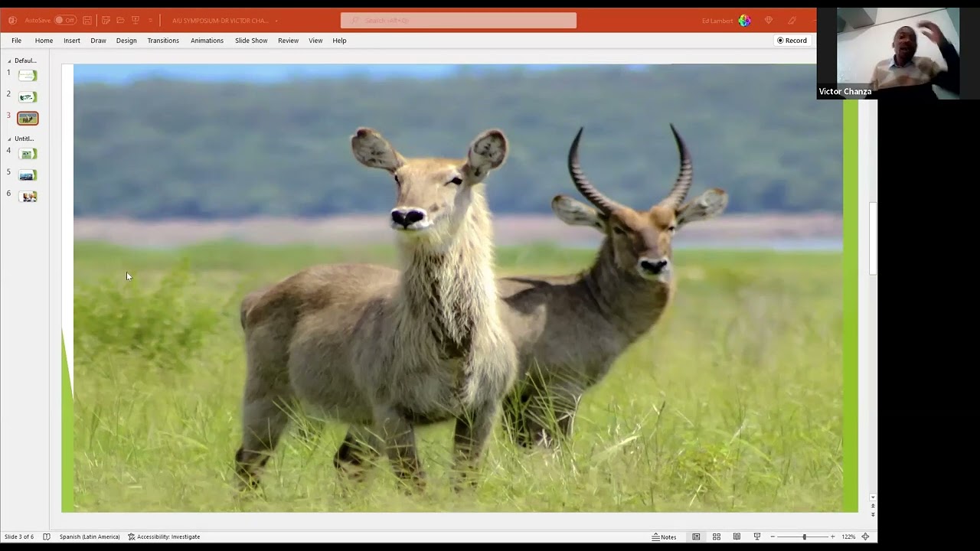Toggle the Notes pane
Screen dimensions: 980x551
pos(664,536)
